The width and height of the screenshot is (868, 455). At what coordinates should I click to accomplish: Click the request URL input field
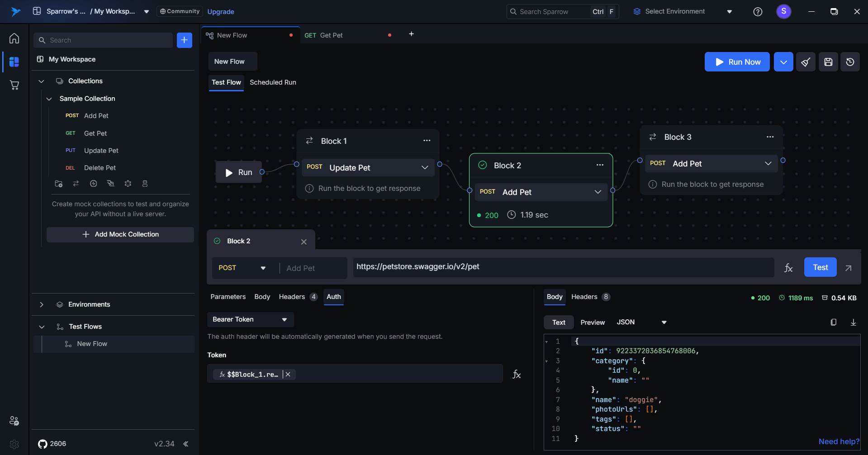tap(563, 267)
